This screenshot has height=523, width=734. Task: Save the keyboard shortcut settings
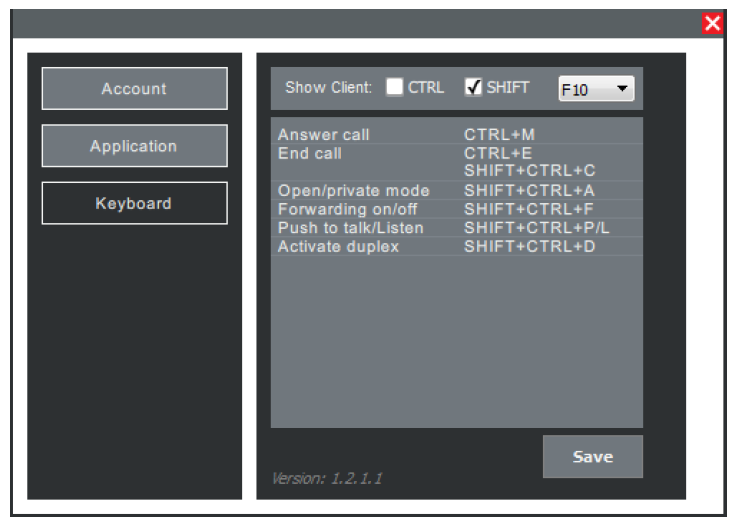[x=592, y=457]
